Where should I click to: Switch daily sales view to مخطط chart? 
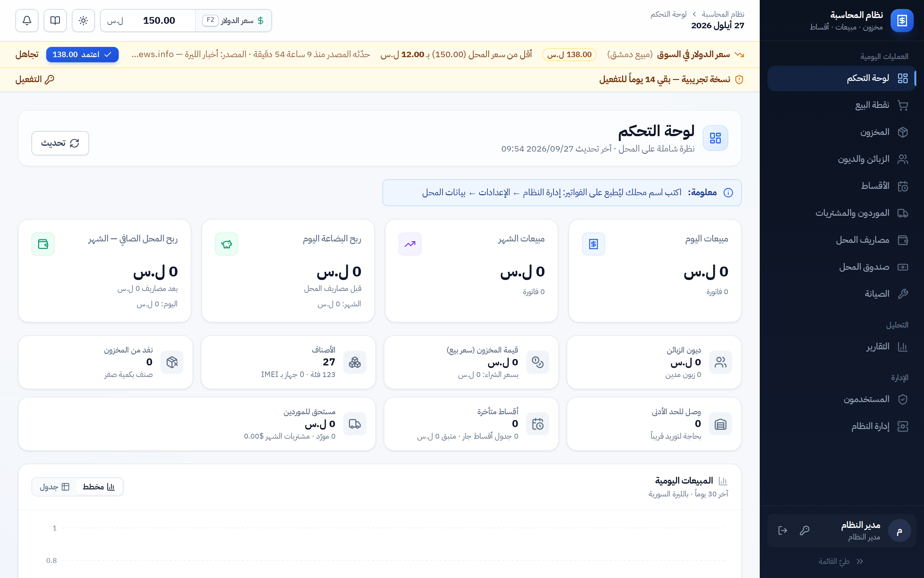coord(99,486)
